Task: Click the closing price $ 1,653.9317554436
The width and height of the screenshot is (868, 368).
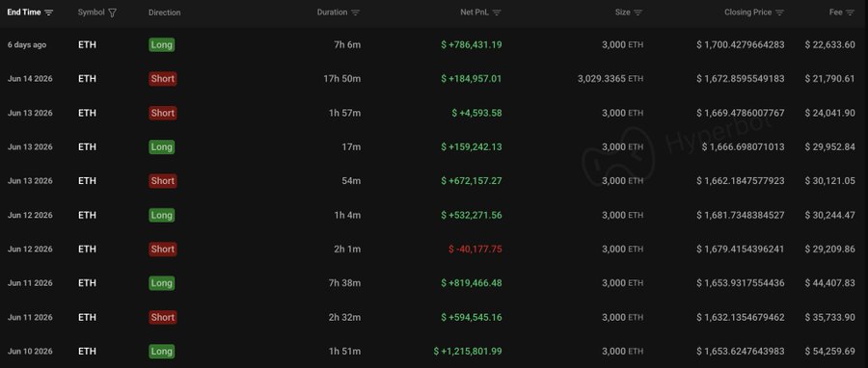Action: point(741,283)
